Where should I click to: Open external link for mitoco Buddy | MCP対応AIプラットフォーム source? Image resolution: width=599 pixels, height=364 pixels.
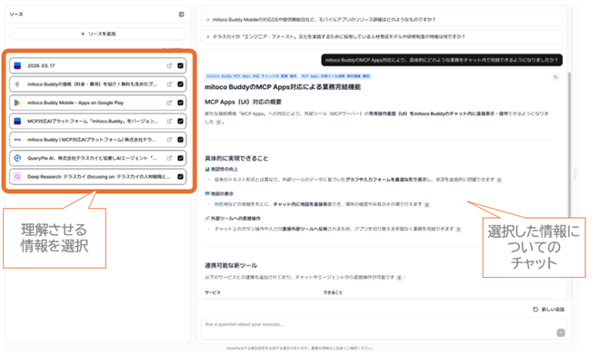169,140
